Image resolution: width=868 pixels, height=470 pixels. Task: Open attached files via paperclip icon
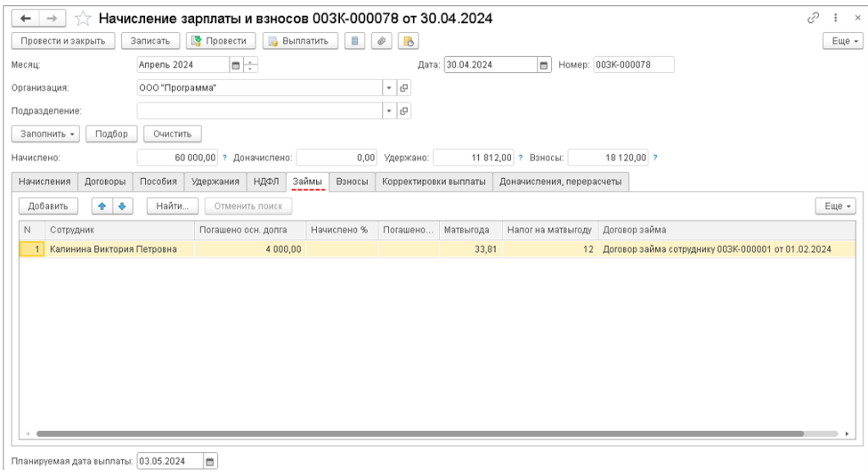(x=381, y=41)
